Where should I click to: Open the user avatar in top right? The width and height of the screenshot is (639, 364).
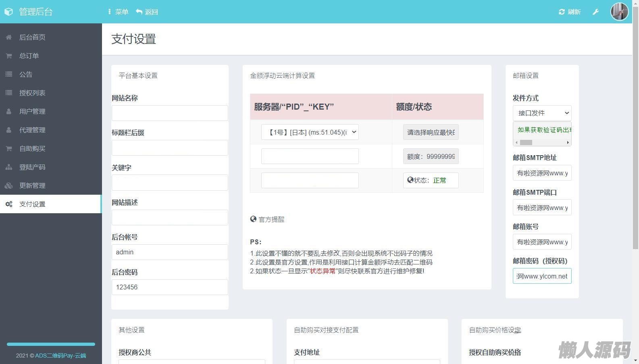(619, 12)
